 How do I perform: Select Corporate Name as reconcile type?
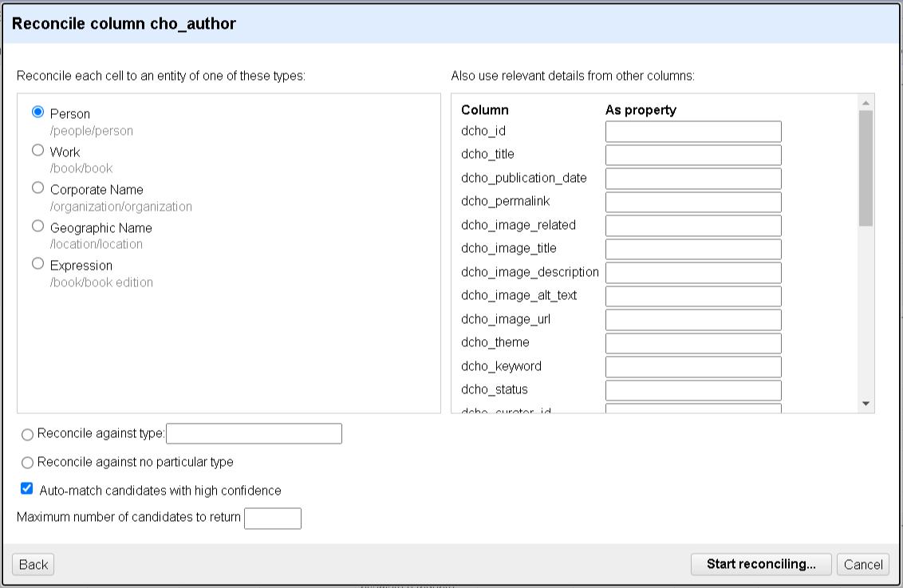click(x=37, y=188)
